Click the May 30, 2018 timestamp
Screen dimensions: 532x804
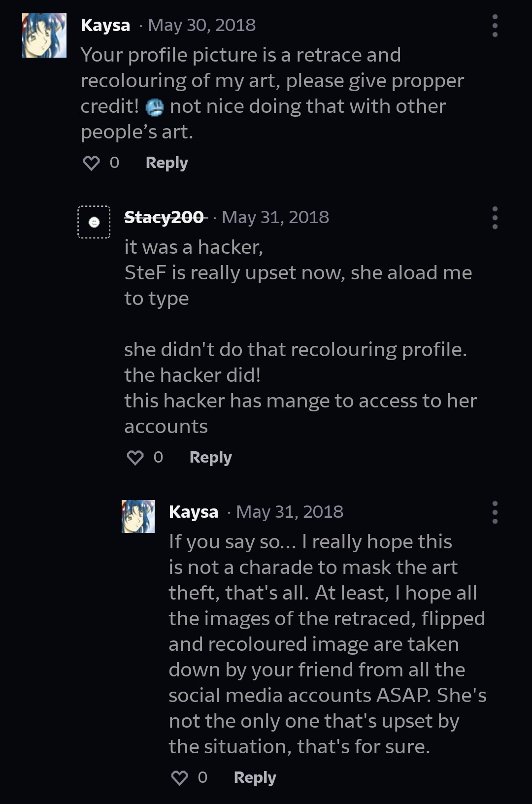pyautogui.click(x=201, y=25)
